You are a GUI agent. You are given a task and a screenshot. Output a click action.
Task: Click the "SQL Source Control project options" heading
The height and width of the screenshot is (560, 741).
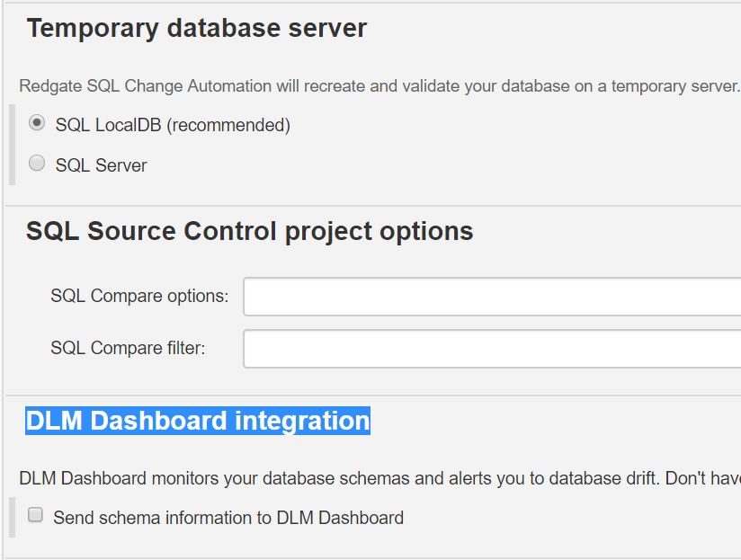tap(249, 231)
